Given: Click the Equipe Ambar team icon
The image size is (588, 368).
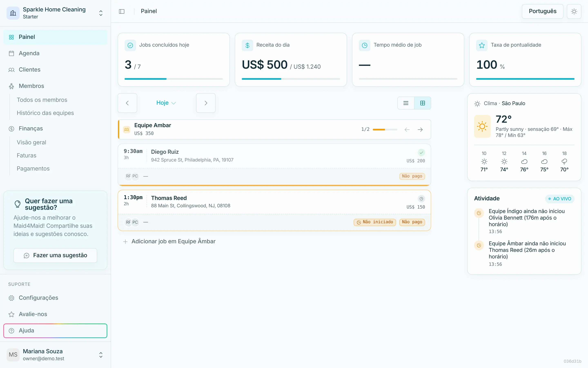Looking at the screenshot, I should pos(127,129).
